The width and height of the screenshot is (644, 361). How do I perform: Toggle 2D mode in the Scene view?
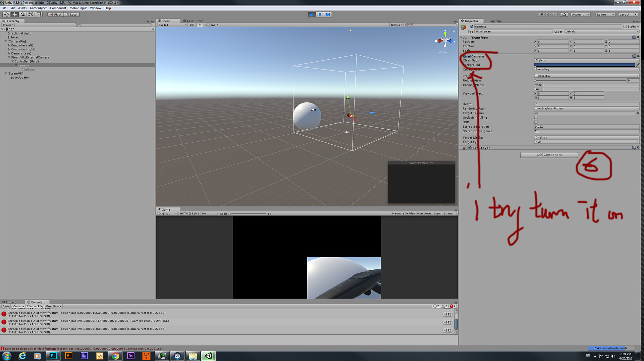tap(192, 25)
